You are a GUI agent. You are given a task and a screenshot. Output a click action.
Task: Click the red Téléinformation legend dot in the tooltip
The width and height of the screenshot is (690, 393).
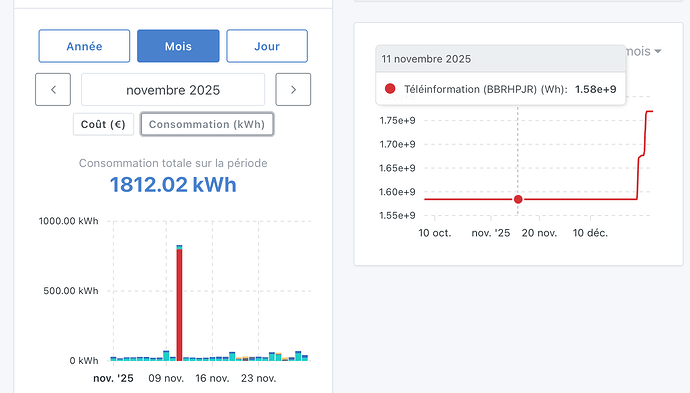[x=390, y=88]
